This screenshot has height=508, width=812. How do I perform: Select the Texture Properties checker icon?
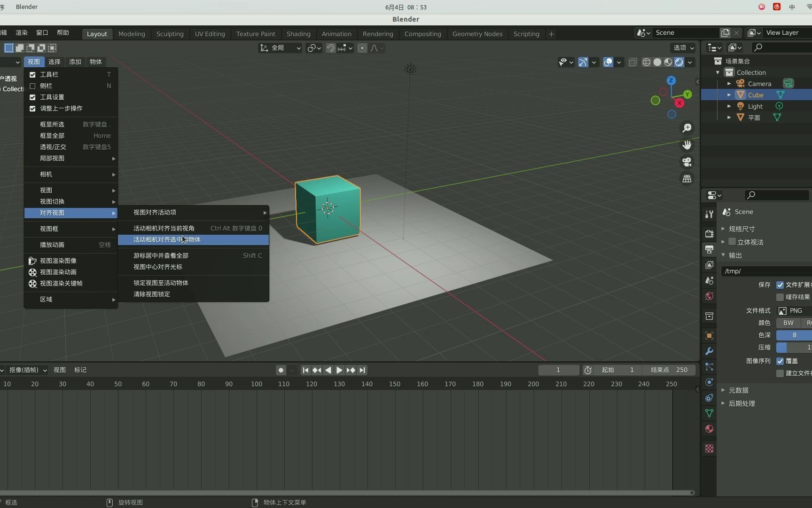tap(709, 449)
